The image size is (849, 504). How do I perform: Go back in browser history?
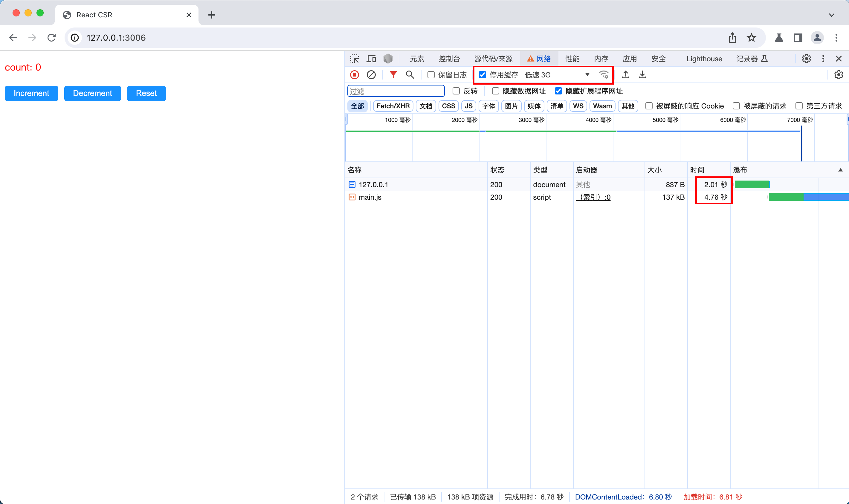point(13,37)
